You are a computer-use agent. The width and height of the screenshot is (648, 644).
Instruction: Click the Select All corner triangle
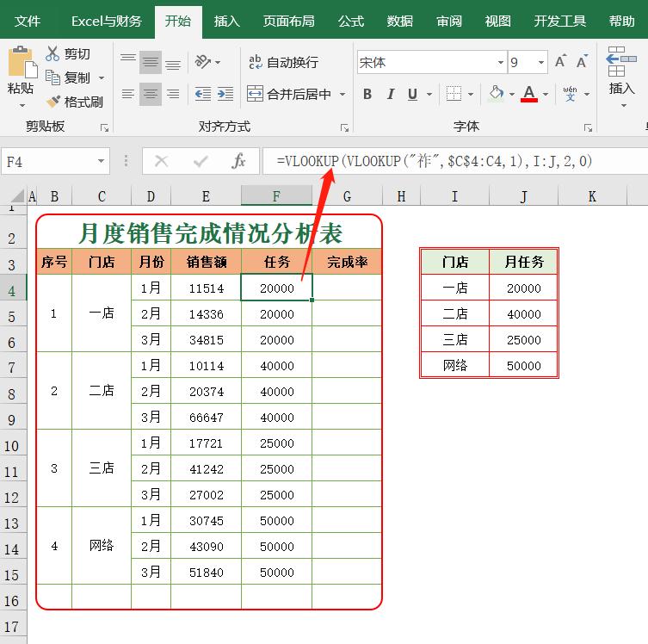click(x=16, y=196)
